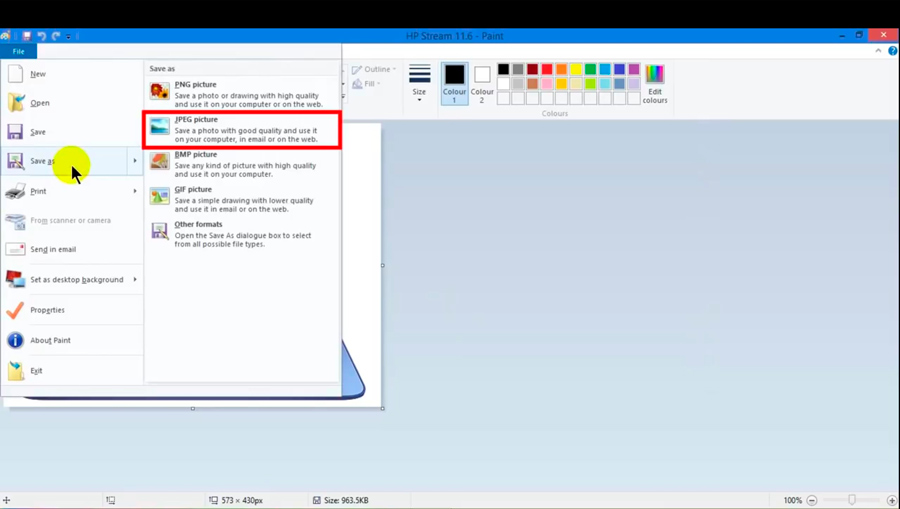
Task: Pick the red colour swatch
Action: [547, 69]
